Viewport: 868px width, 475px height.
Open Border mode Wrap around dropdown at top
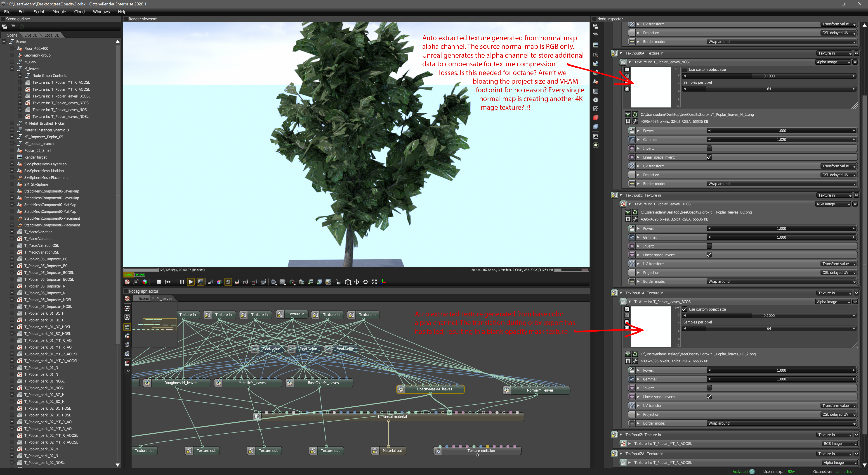[781, 42]
